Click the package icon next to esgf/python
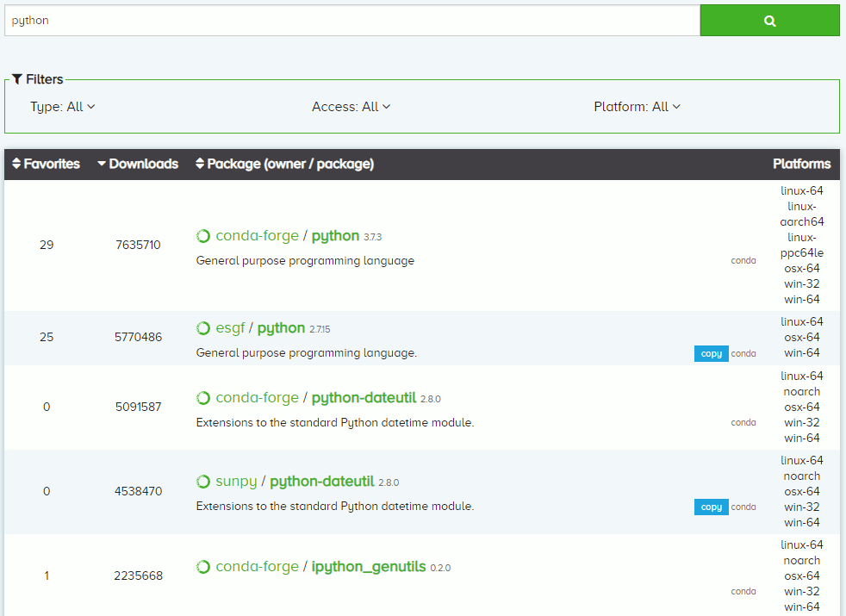Viewport: 846px width, 616px height. (x=203, y=327)
